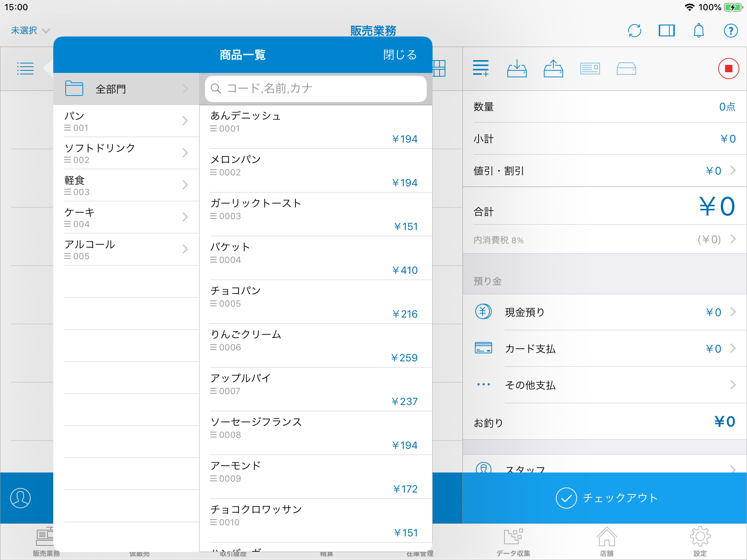Select product あんデニッシュ
Viewport: 747px width, 560px height.
click(316, 127)
